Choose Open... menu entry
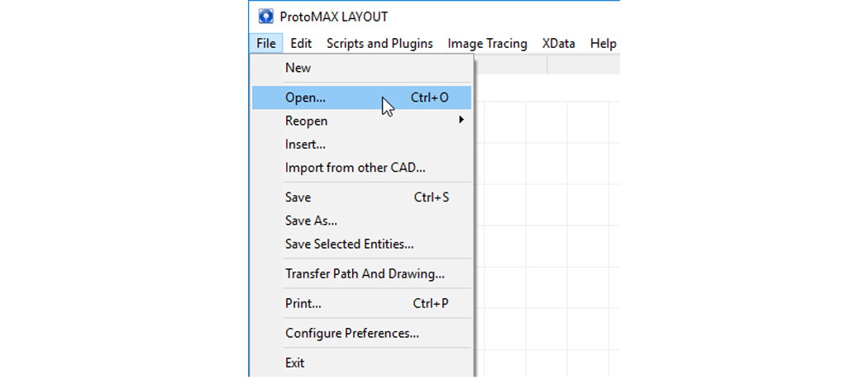868x380 pixels. click(306, 97)
